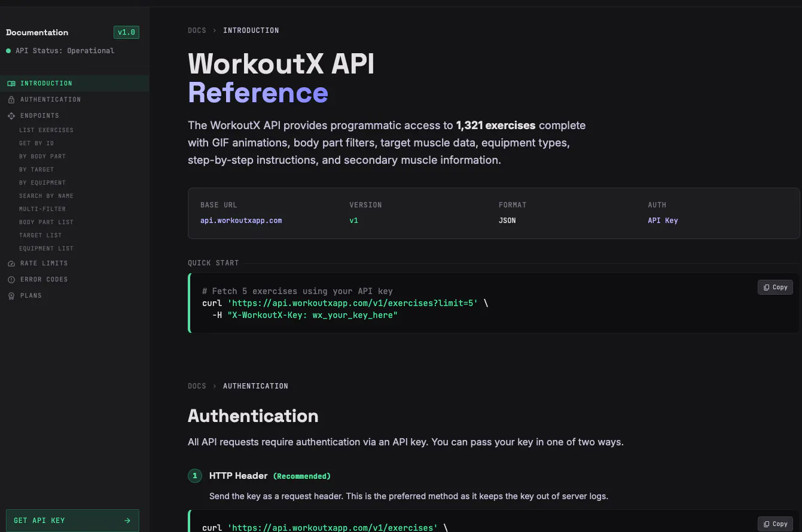Click the BASE URL column label

[219, 205]
